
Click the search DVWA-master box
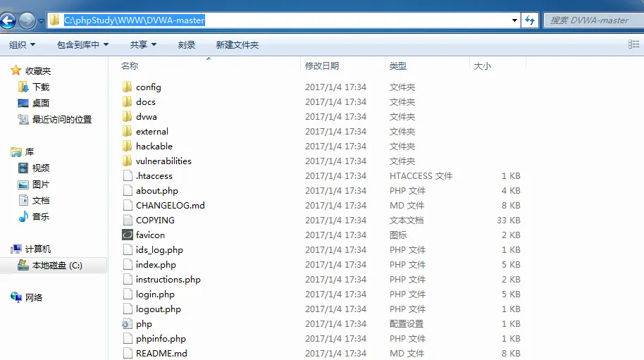[594, 20]
